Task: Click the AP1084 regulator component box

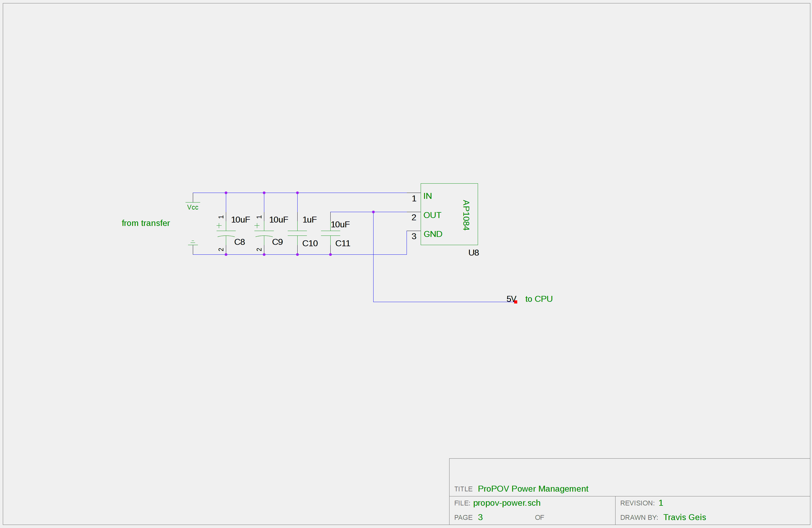Action: point(449,214)
